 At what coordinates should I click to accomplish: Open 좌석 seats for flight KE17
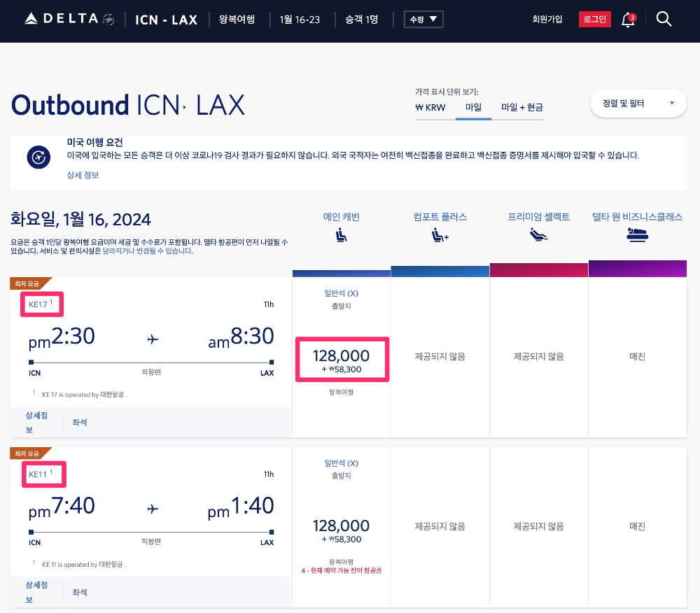tap(80, 422)
